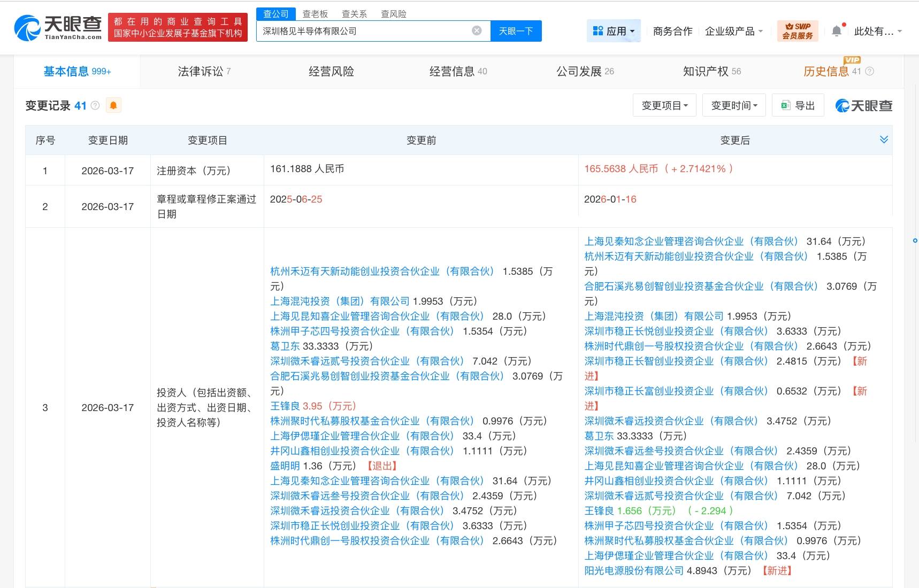
Task: Switch to the 知识产权 tab
Action: pyautogui.click(x=711, y=71)
